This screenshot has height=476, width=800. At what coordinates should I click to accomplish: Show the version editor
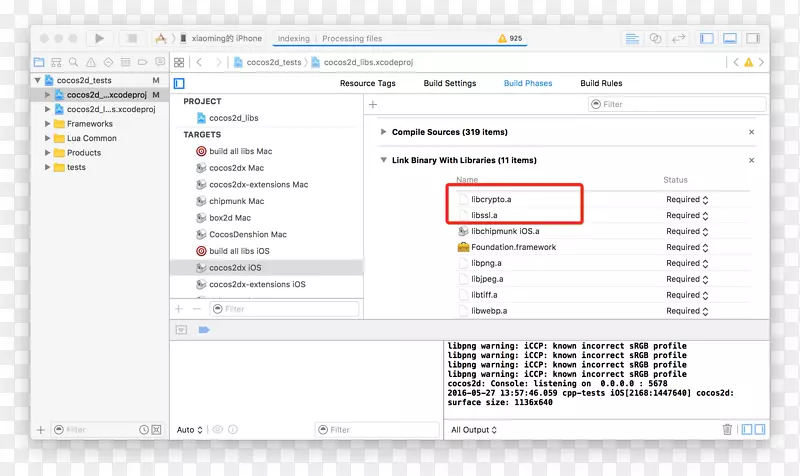tap(678, 39)
